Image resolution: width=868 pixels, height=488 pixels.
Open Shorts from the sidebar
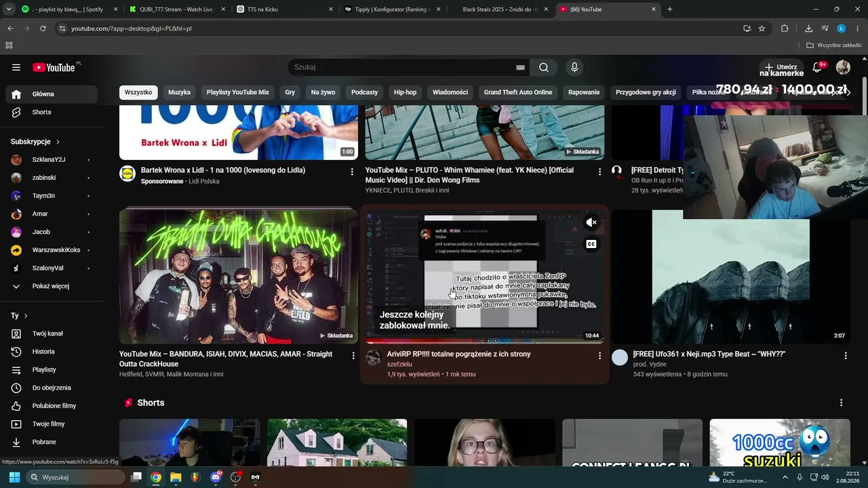[x=52, y=112]
